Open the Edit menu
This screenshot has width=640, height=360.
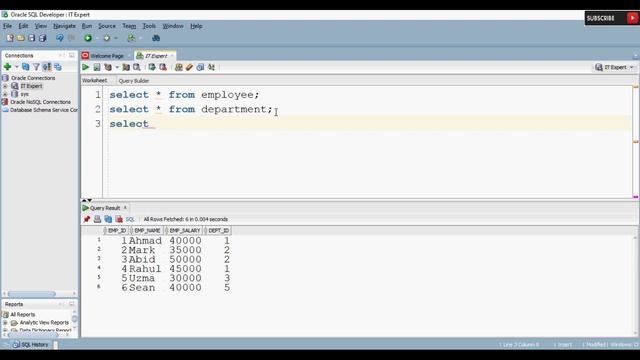click(23, 26)
